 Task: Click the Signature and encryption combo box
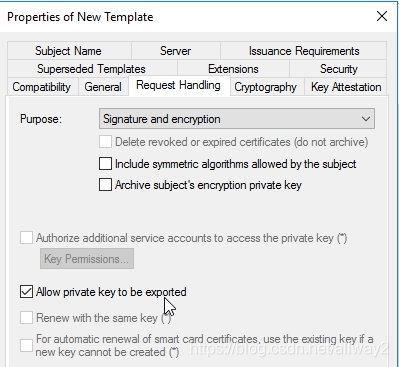click(x=237, y=119)
